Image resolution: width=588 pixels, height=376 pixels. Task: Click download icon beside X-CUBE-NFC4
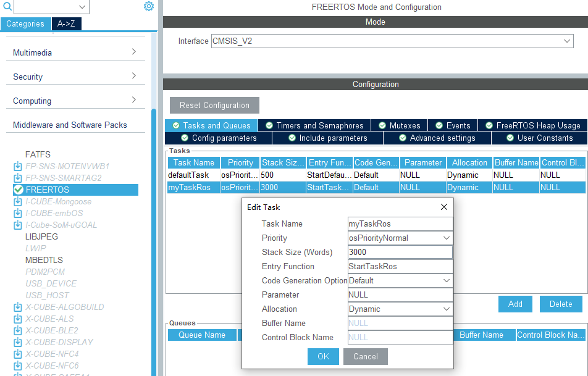pos(18,354)
